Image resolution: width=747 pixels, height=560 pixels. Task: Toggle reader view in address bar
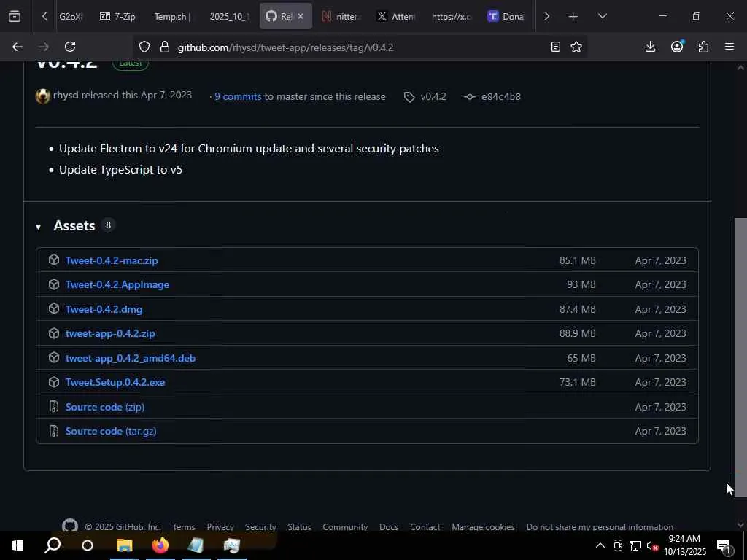(x=555, y=47)
